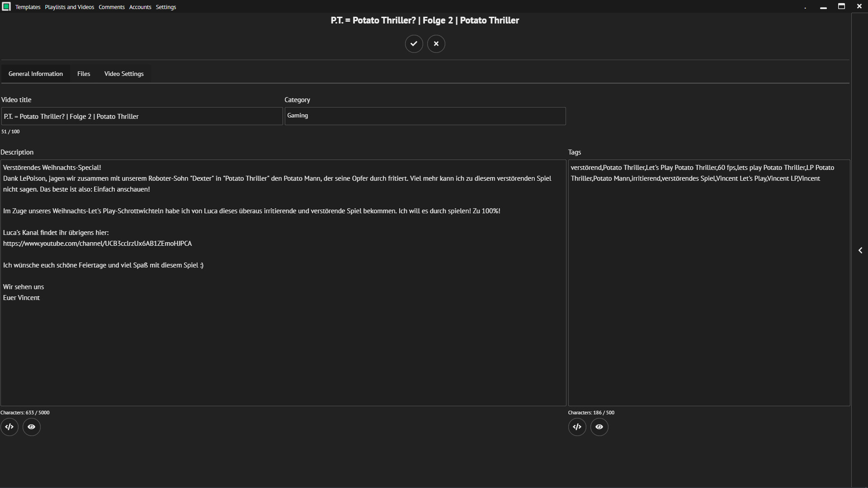Image resolution: width=868 pixels, height=488 pixels.
Task: Confirm changes with the checkmark button
Action: pos(414,43)
